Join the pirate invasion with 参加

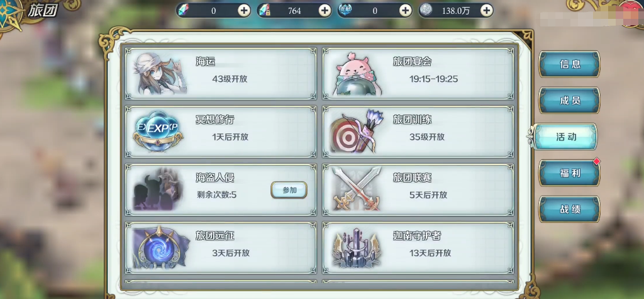289,190
